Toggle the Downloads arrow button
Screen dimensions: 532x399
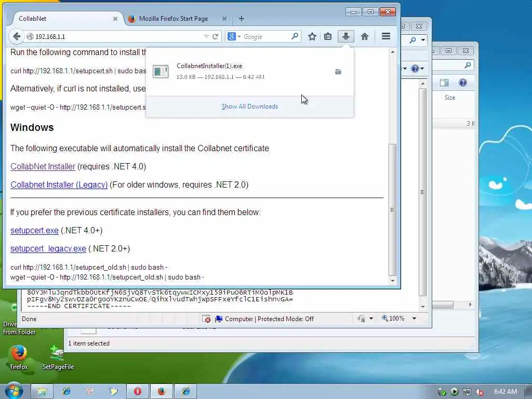pyautogui.click(x=345, y=36)
